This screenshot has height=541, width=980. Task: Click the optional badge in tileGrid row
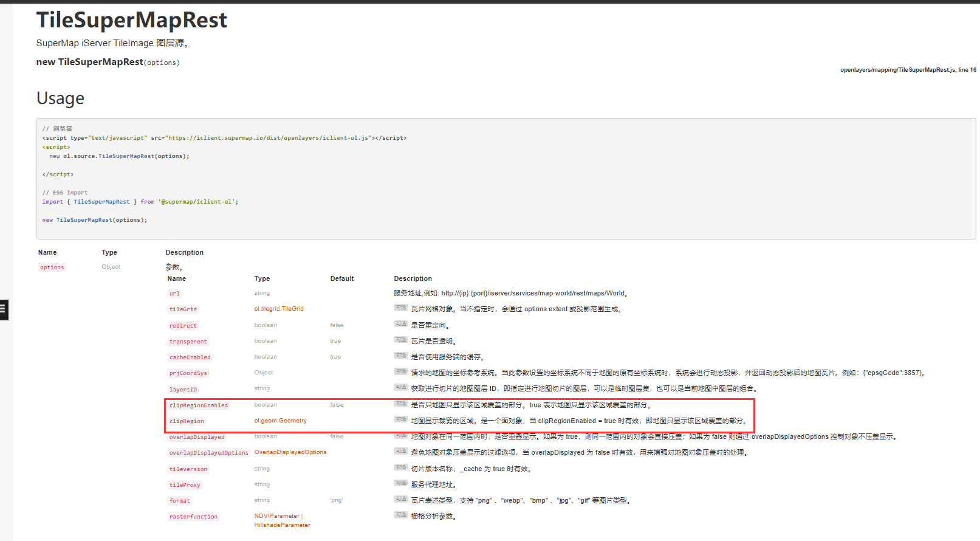[401, 308]
